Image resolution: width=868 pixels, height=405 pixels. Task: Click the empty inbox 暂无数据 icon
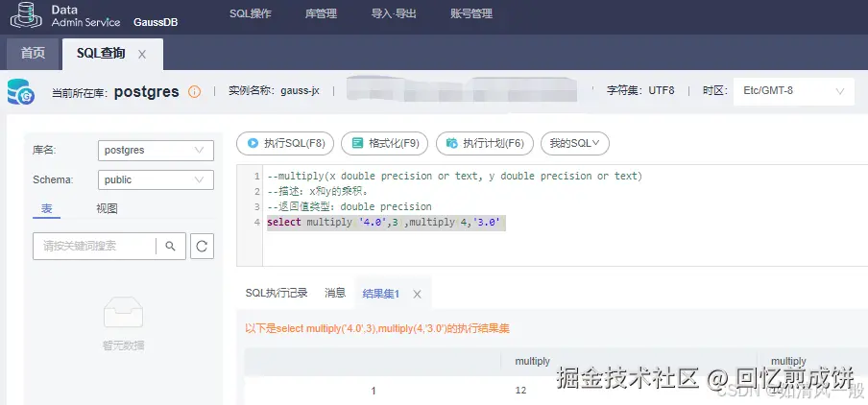click(x=124, y=313)
